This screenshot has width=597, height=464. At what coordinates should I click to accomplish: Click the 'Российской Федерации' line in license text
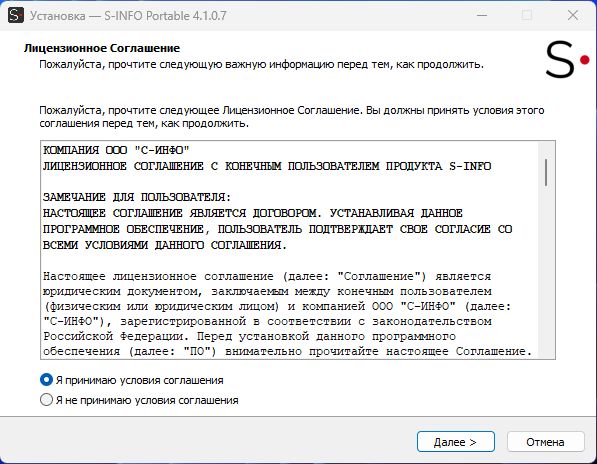(249, 336)
